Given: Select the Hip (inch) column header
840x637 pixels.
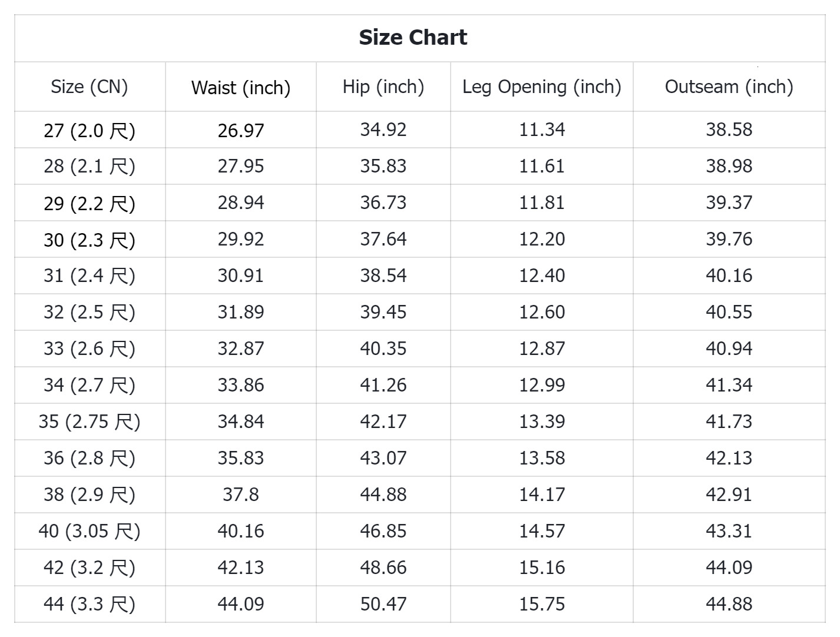Looking at the screenshot, I should (383, 87).
